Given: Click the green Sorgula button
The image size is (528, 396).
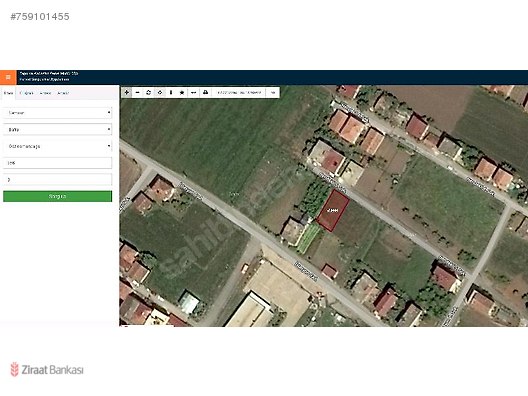Looking at the screenshot, I should pyautogui.click(x=57, y=196).
